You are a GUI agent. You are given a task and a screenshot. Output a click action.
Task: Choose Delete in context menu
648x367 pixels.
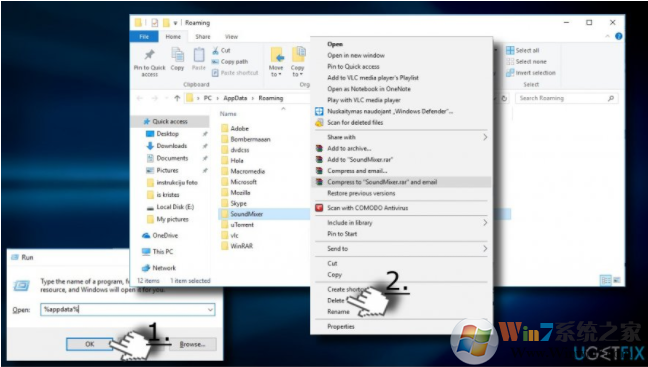click(x=336, y=300)
